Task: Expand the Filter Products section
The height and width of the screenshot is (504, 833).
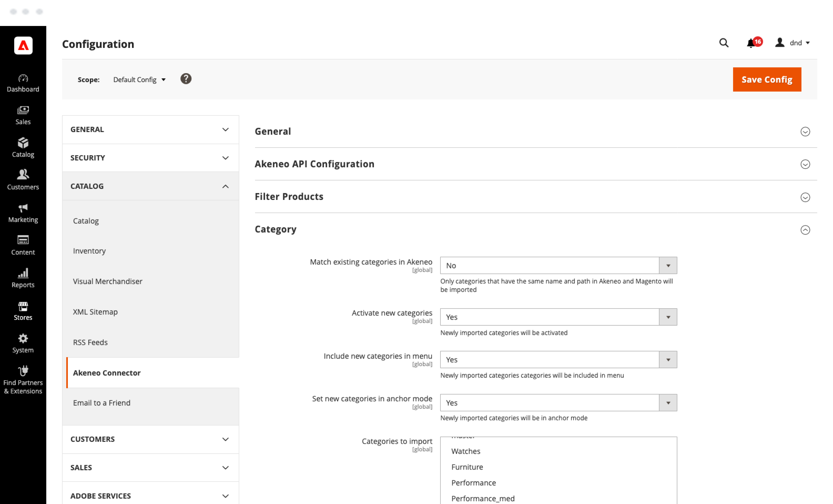Action: (x=536, y=197)
